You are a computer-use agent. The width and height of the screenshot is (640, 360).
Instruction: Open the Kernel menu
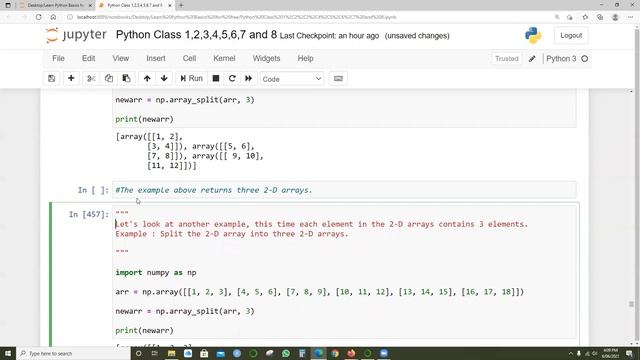tap(224, 58)
